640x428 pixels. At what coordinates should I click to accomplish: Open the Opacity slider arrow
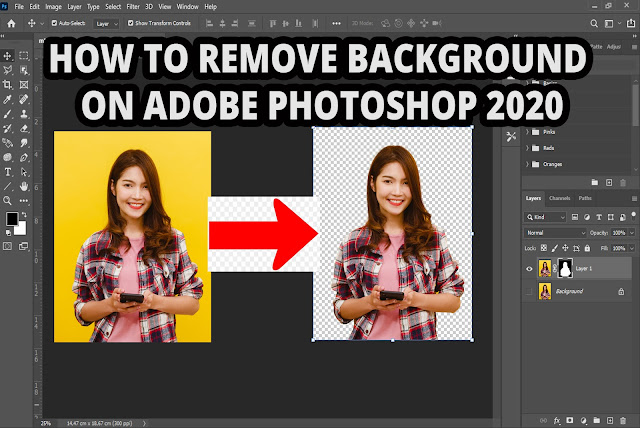point(632,233)
